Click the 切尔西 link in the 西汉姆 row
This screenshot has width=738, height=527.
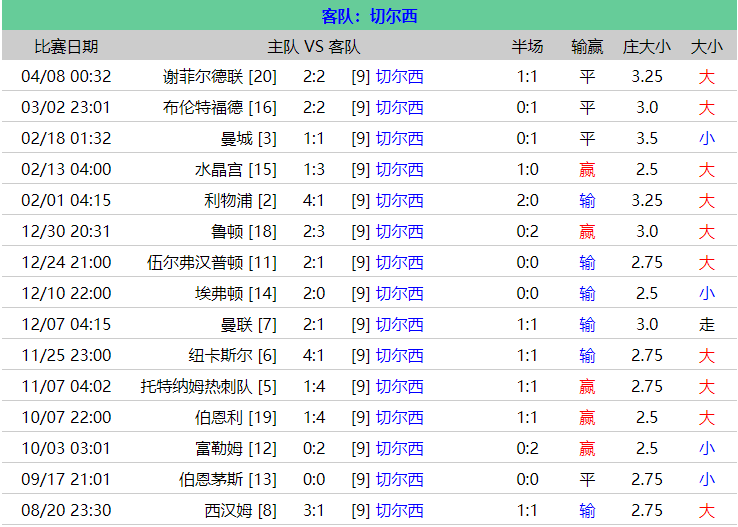point(399,510)
